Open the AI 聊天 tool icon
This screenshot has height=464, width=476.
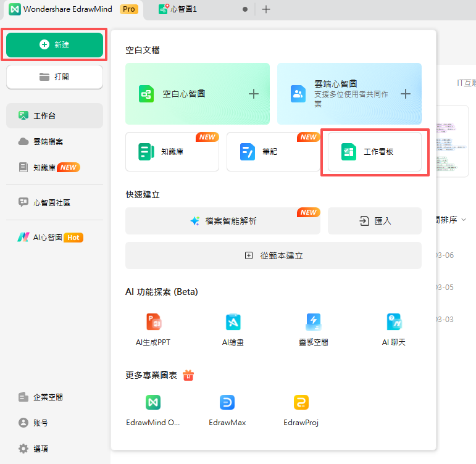[x=394, y=322]
